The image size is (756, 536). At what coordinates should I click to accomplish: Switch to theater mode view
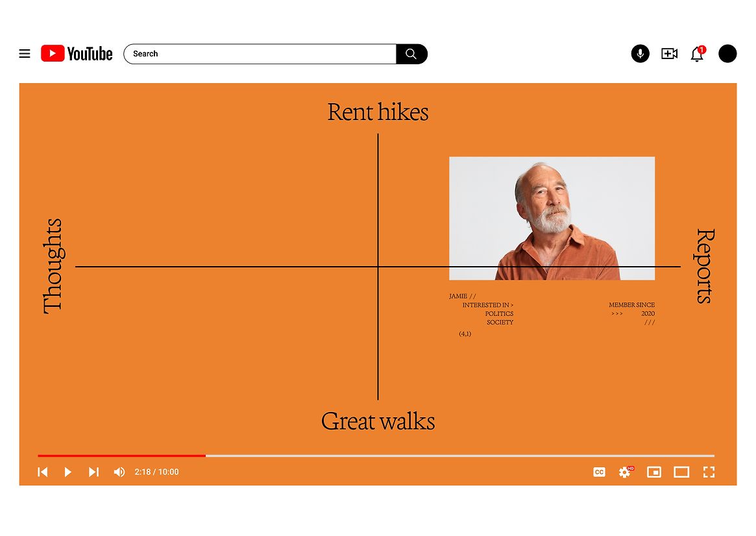tap(681, 472)
